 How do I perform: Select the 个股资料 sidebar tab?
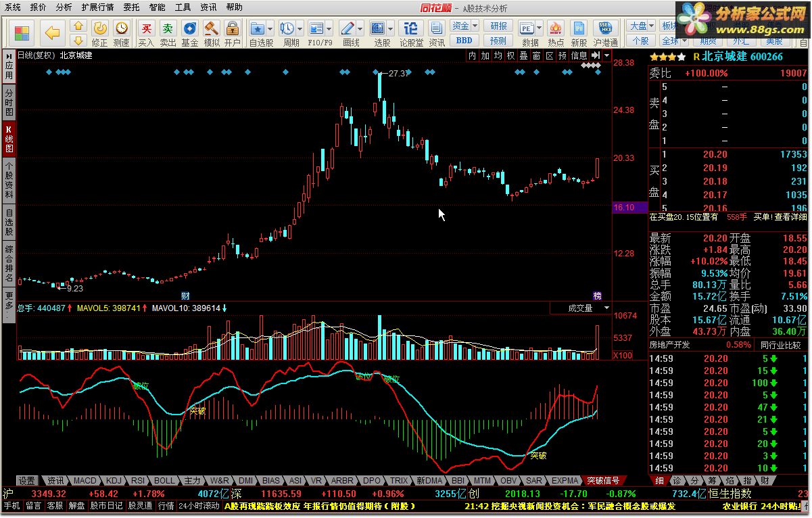tap(9, 179)
